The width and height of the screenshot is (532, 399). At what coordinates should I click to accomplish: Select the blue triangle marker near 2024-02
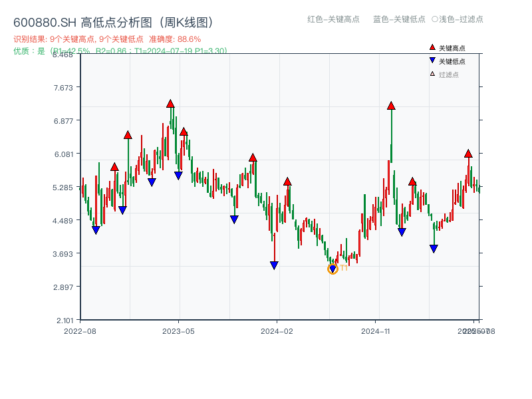[274, 265]
